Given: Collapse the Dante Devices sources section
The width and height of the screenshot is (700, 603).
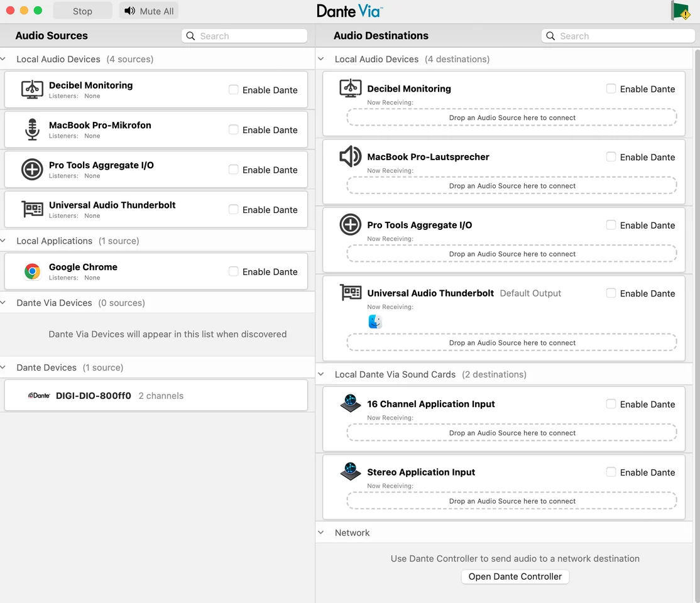Looking at the screenshot, I should (4, 367).
